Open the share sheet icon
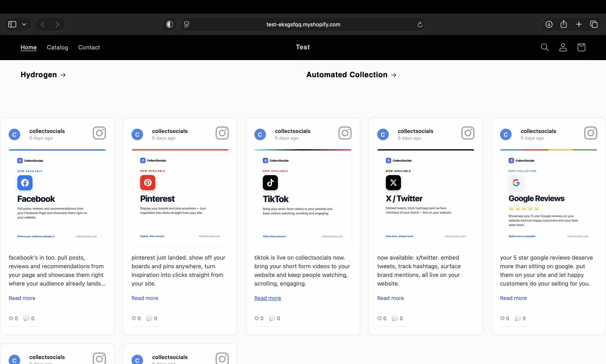The image size is (606, 364). pyautogui.click(x=564, y=24)
